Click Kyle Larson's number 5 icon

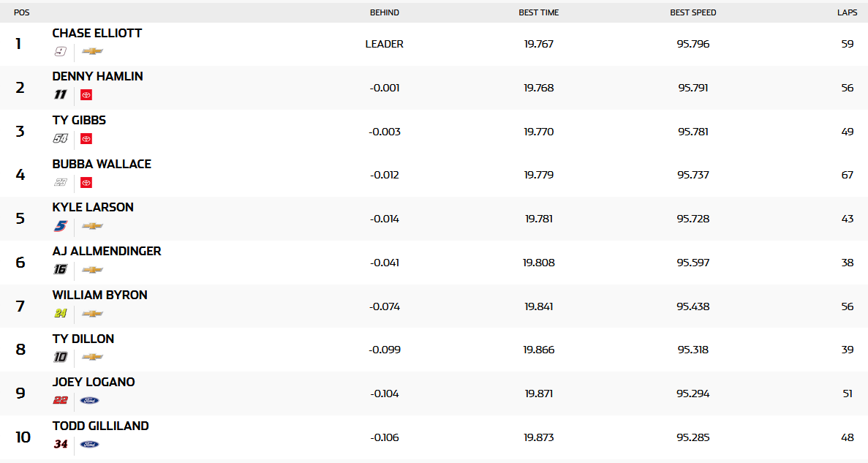click(60, 226)
